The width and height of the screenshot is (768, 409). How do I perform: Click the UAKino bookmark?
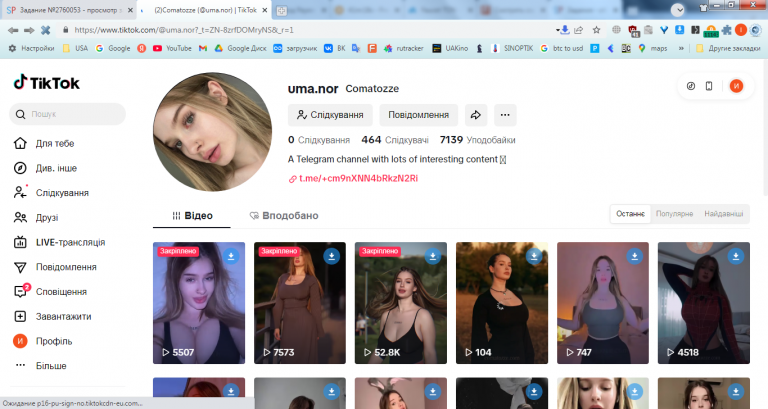tap(450, 48)
